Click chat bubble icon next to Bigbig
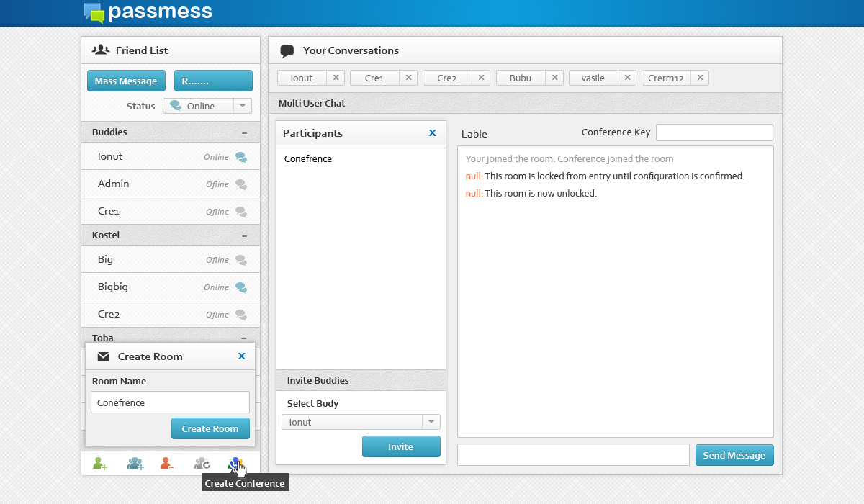Screen dimensions: 864x504 coord(241,287)
